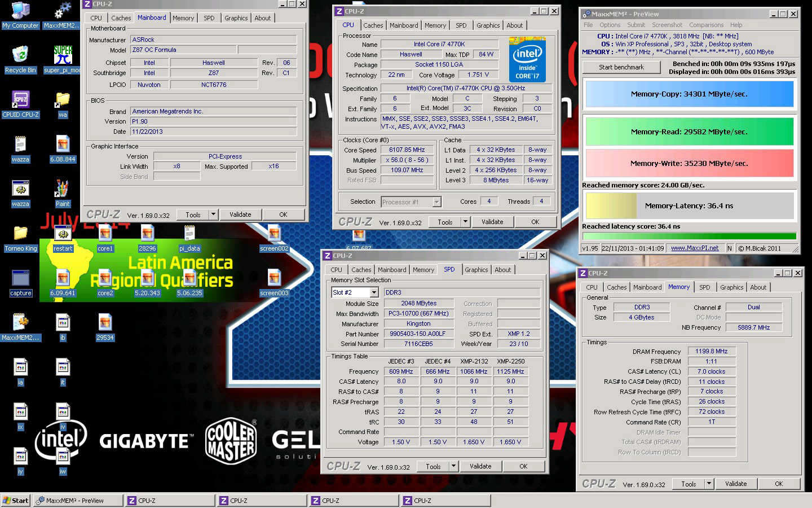Open the Slot #2 memory slot dropdown
The image size is (812, 508).
(x=374, y=292)
